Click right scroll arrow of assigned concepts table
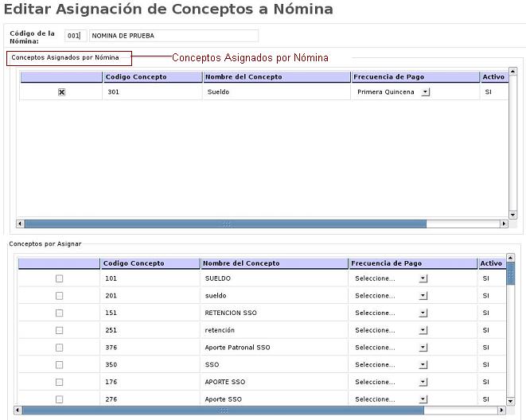 503,224
